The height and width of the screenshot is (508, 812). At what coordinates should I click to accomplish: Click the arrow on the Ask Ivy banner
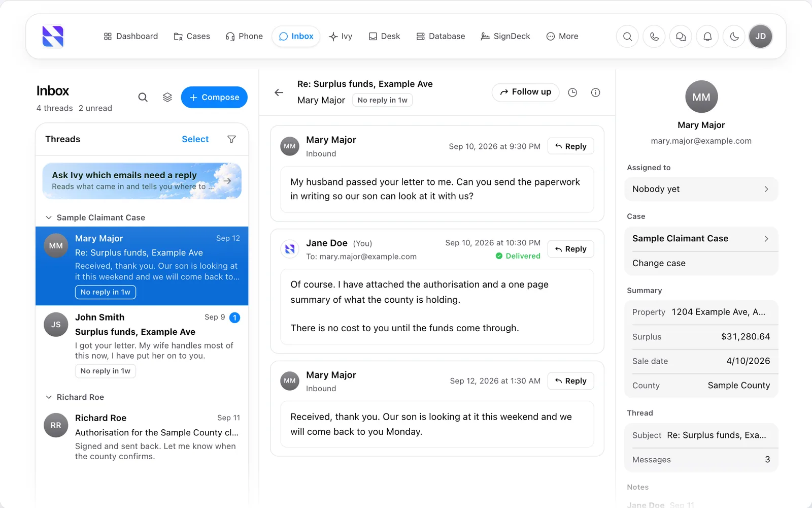[227, 181]
